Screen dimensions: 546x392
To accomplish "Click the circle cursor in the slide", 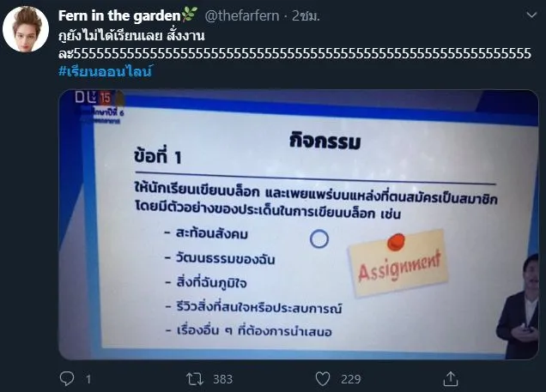I will click(x=319, y=239).
